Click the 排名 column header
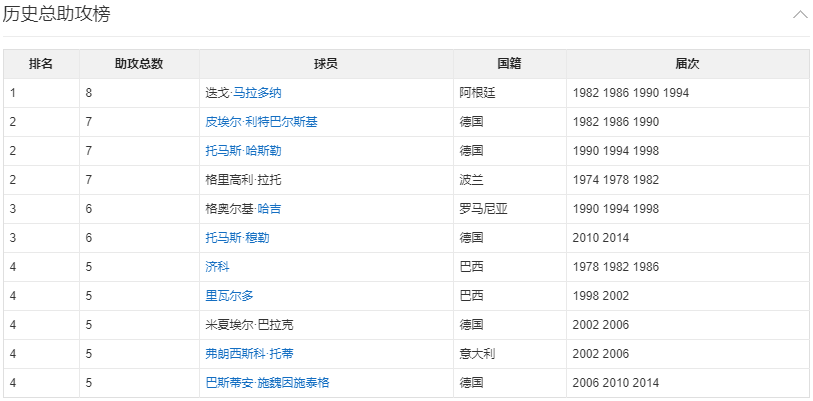 [41, 64]
